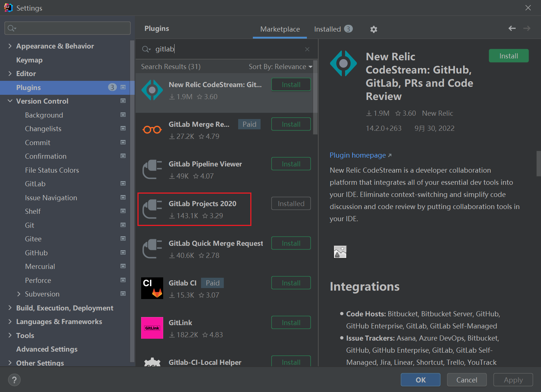Expand the Subversion node
The height and width of the screenshot is (392, 541).
[19, 294]
